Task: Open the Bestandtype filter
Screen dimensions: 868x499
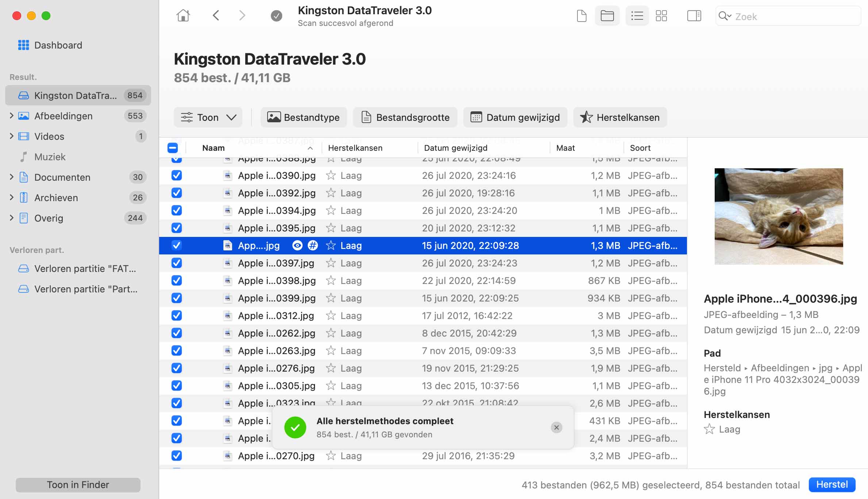Action: tap(304, 117)
